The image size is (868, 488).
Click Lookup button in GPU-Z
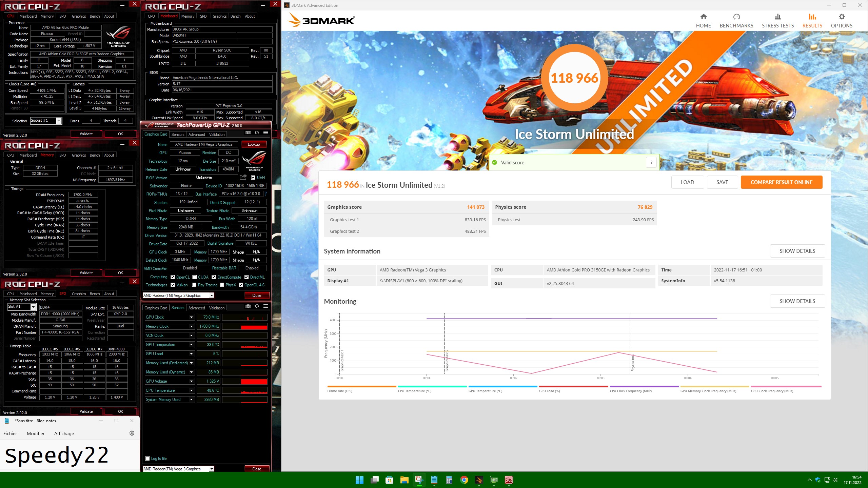(254, 144)
